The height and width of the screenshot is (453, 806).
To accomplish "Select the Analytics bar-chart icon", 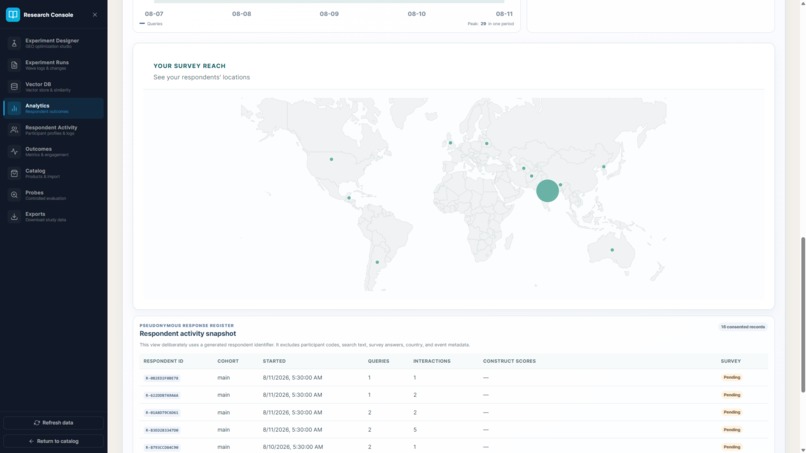I will [x=14, y=108].
